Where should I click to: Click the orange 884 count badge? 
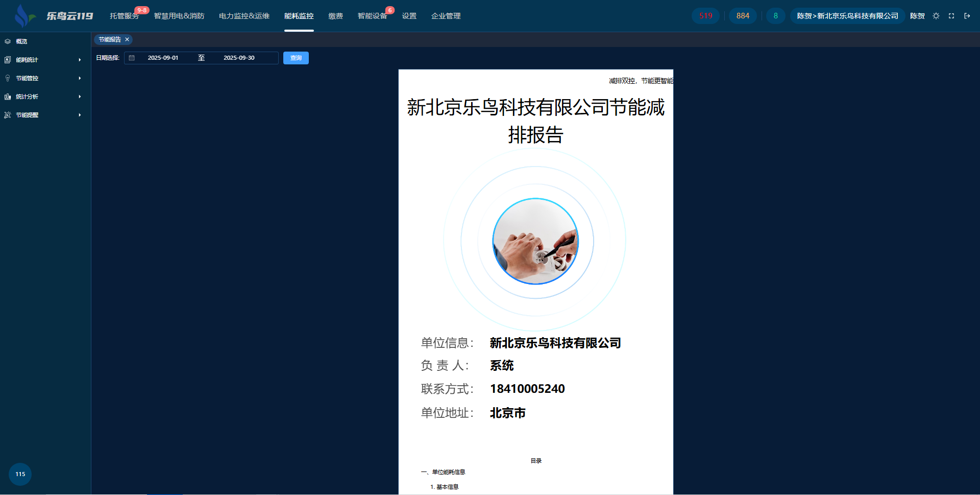pyautogui.click(x=743, y=16)
